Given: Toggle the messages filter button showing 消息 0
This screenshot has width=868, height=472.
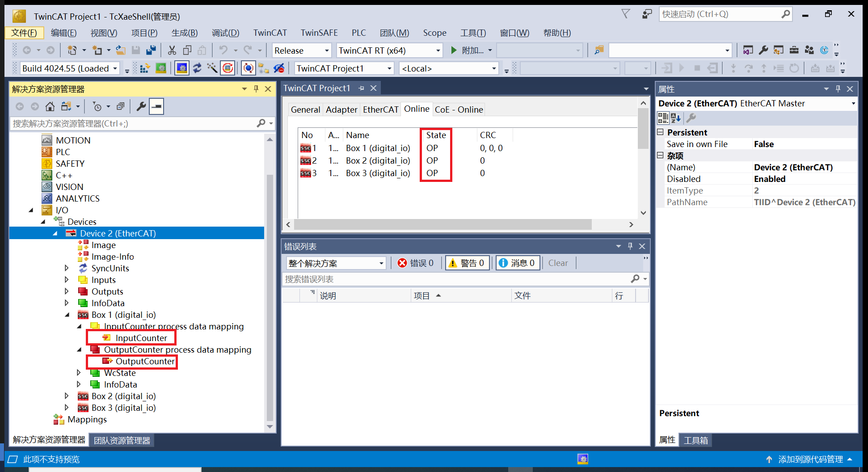Looking at the screenshot, I should point(517,263).
